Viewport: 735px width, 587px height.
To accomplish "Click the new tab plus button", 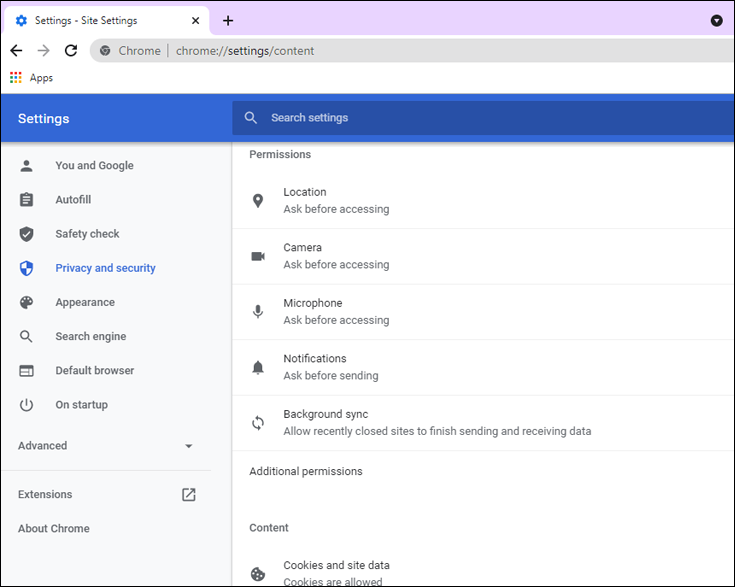I will [x=228, y=21].
